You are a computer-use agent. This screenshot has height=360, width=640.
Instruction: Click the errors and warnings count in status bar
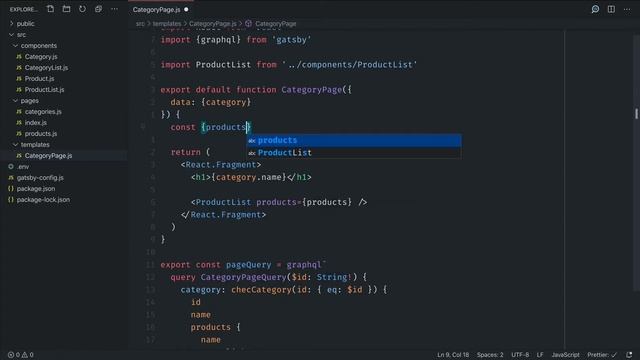[21, 355]
